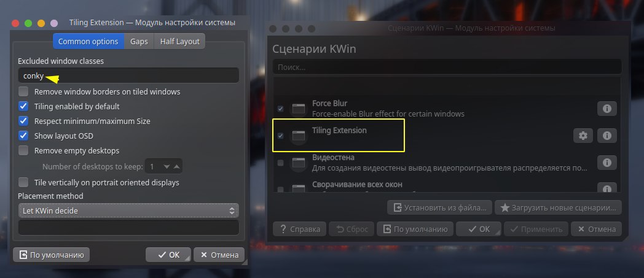Screen dimensions: 644x278
Task: Click Установить из файла button
Action: click(x=439, y=207)
